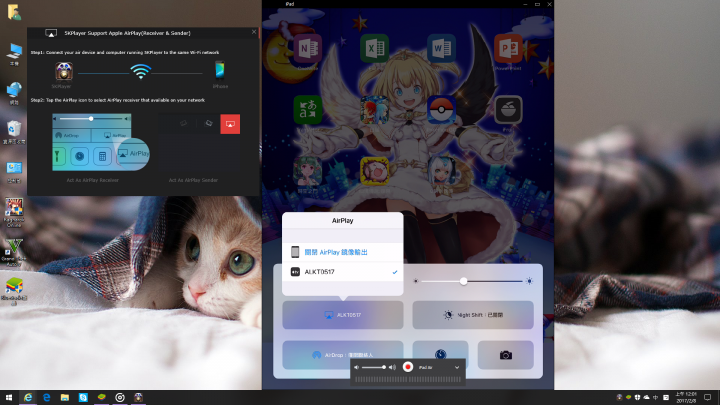Adjust the recorder volume slider
720x405 pixels.
(x=374, y=367)
